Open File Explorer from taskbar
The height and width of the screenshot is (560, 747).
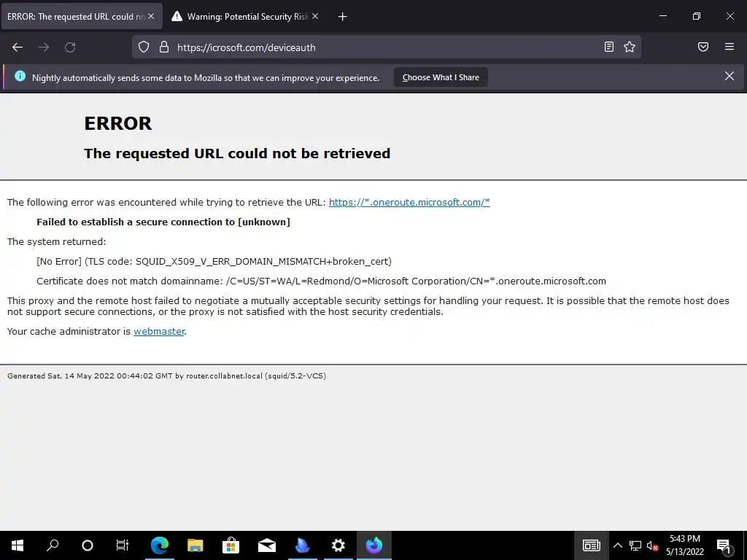pyautogui.click(x=196, y=545)
